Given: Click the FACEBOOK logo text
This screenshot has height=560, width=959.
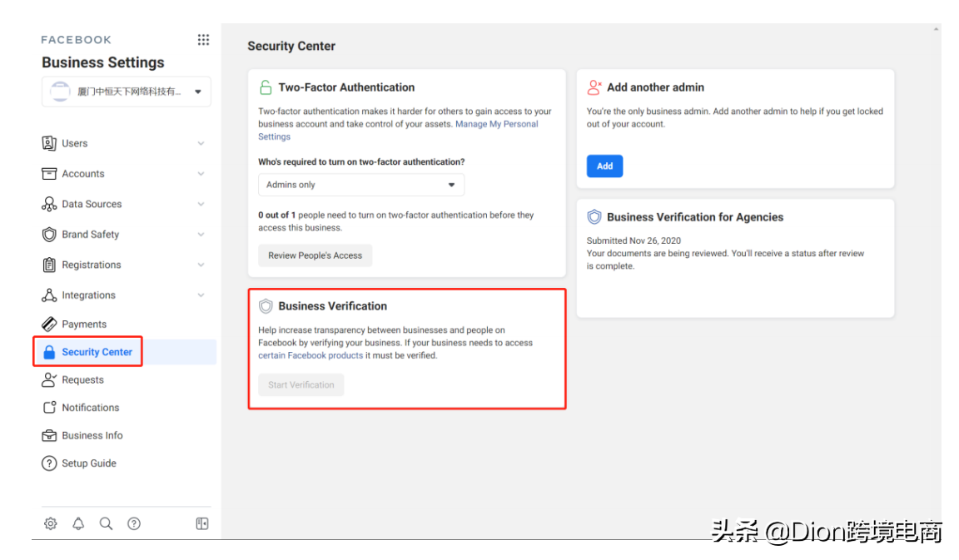Looking at the screenshot, I should pos(77,40).
